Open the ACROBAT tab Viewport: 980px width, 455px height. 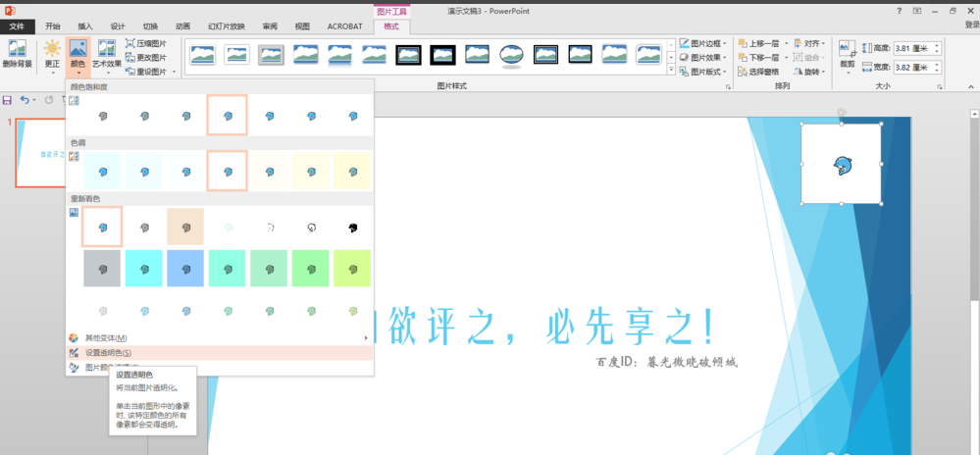pyautogui.click(x=344, y=26)
